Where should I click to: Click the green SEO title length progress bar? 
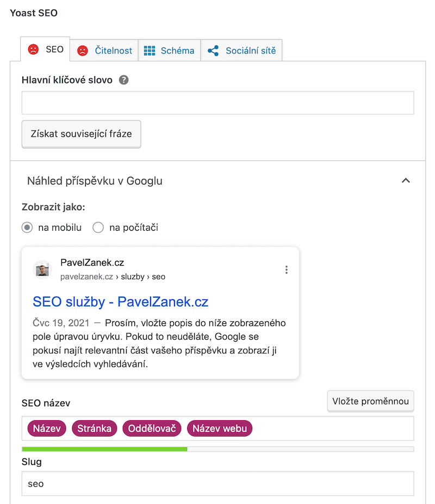click(104, 449)
